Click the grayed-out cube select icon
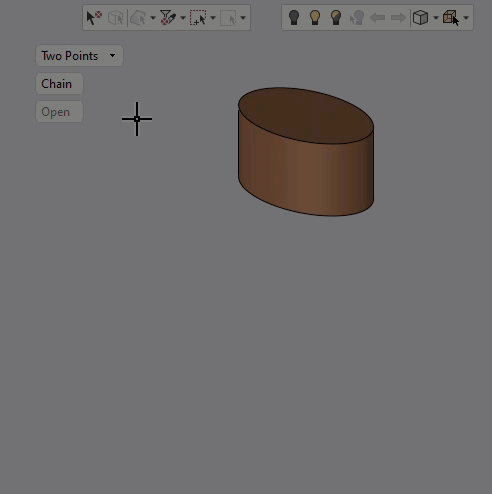 click(116, 18)
